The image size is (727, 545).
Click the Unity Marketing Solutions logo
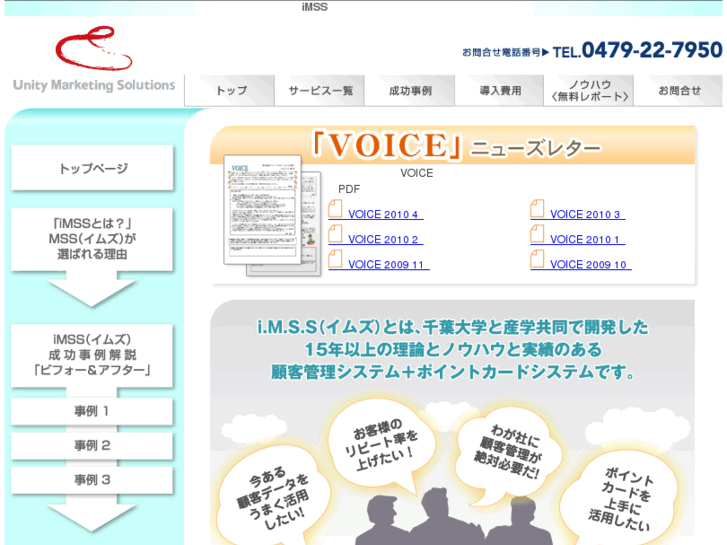94,59
